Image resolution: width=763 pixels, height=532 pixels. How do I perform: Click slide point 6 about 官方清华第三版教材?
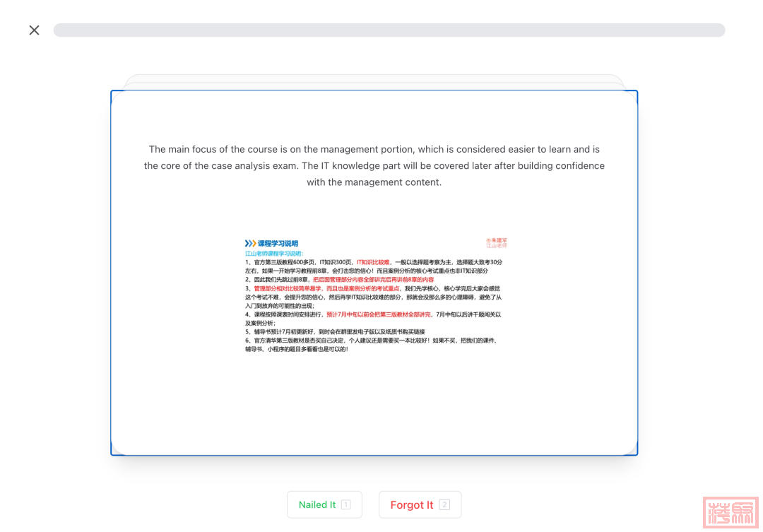tap(370, 341)
